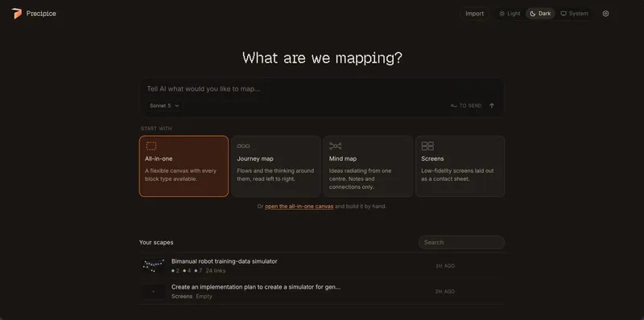Select the Mind map template card
644x320 pixels.
click(368, 166)
